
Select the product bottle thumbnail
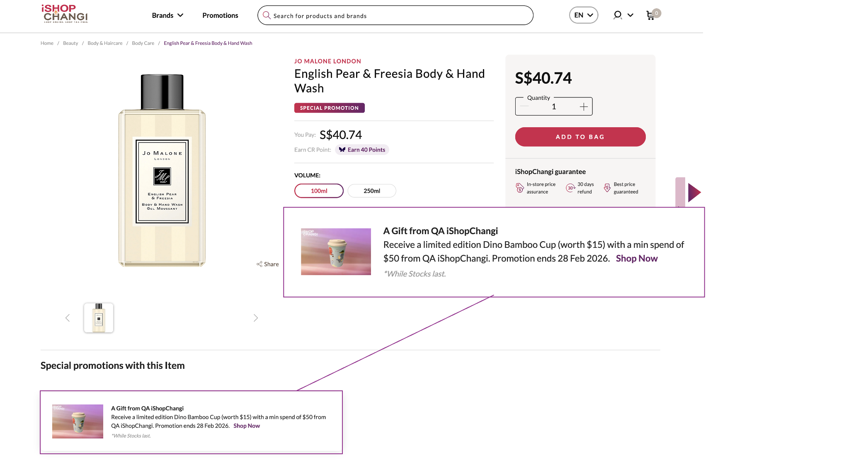(99, 318)
